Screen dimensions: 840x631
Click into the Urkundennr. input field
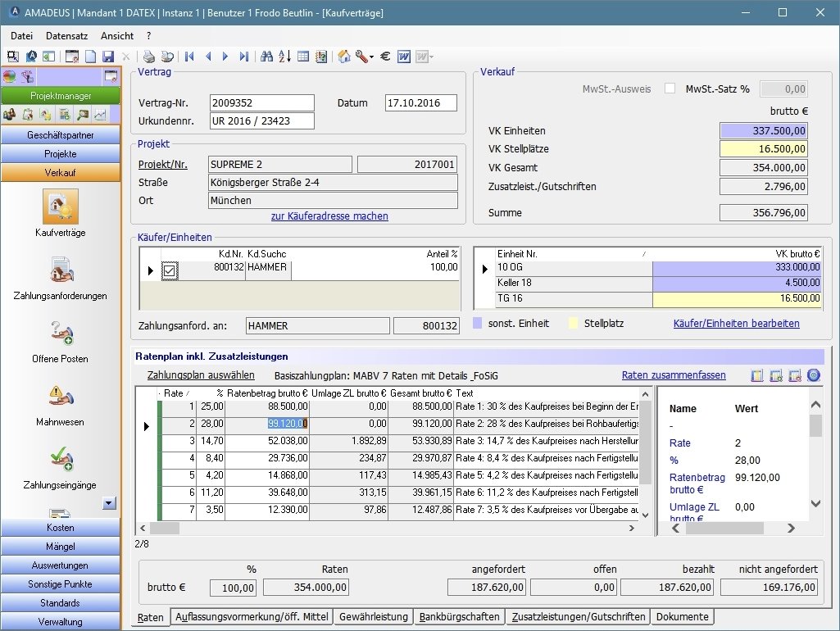[261, 121]
